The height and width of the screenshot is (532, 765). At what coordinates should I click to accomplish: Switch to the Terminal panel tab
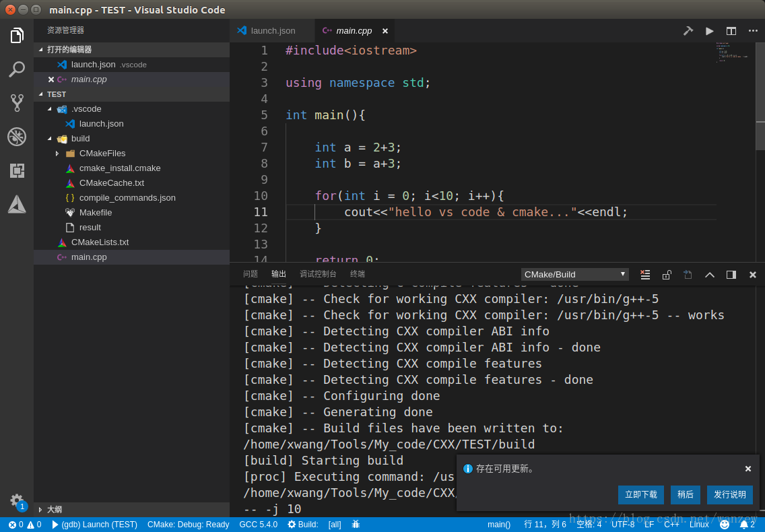357,274
